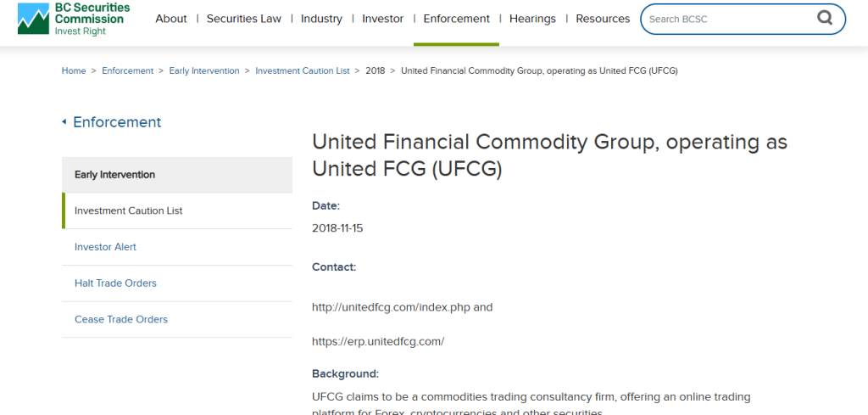
Task: Open the Resources menu
Action: pos(603,19)
